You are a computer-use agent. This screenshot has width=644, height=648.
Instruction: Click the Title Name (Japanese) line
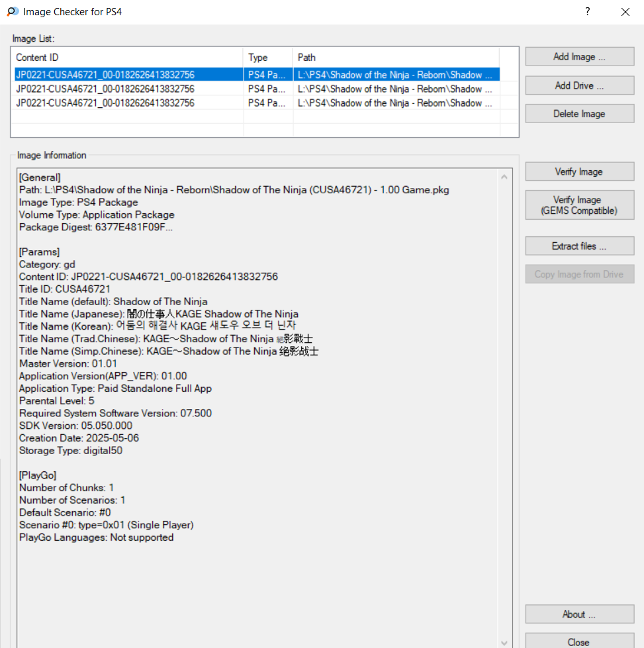(x=159, y=314)
